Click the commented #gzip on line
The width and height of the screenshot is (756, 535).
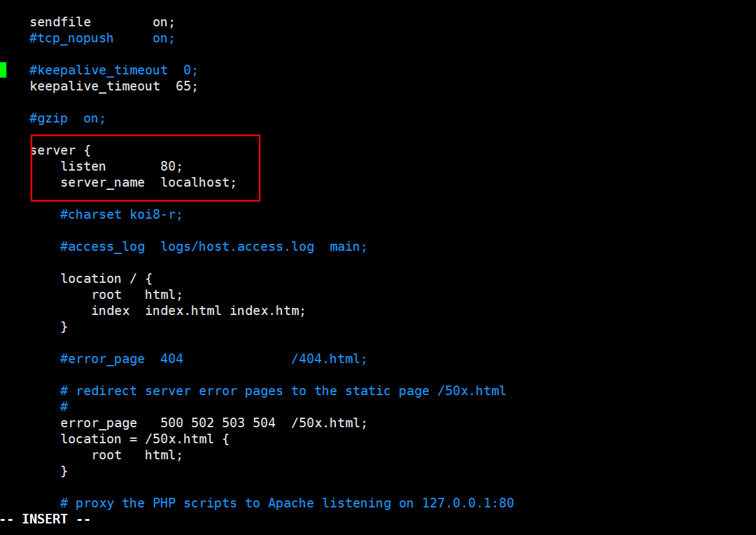[x=67, y=118]
